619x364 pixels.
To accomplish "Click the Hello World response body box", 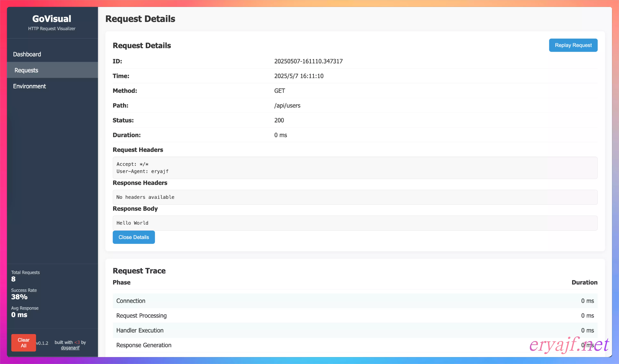I will coord(355,223).
